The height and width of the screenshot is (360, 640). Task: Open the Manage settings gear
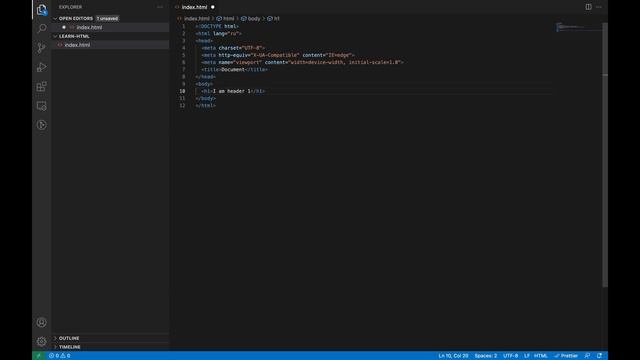pos(42,341)
